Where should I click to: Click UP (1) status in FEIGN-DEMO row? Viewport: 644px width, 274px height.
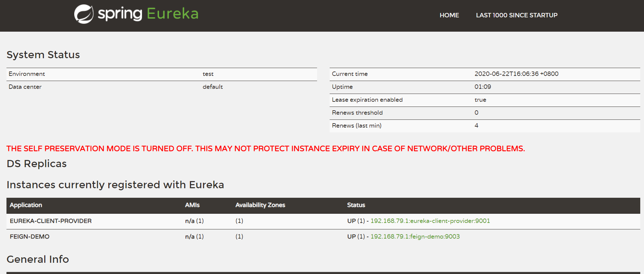tap(356, 237)
